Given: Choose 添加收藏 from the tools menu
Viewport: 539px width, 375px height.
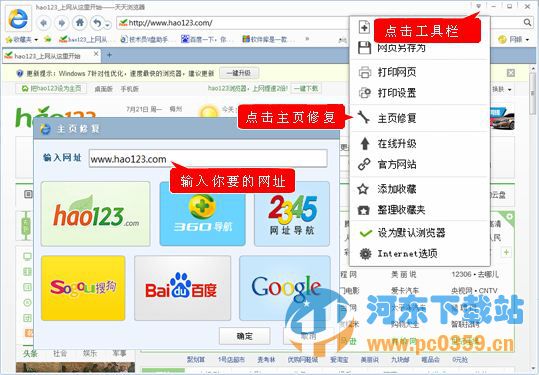Looking at the screenshot, I should (x=419, y=189).
